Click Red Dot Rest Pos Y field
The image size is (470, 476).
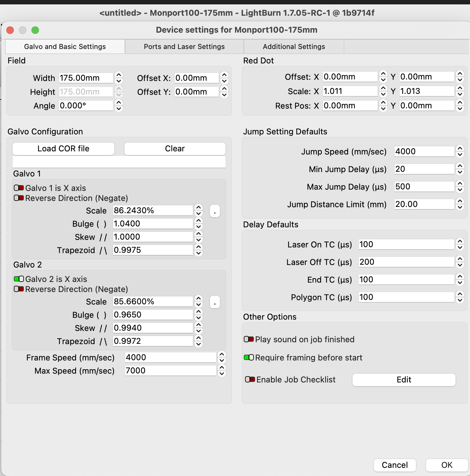(x=427, y=105)
